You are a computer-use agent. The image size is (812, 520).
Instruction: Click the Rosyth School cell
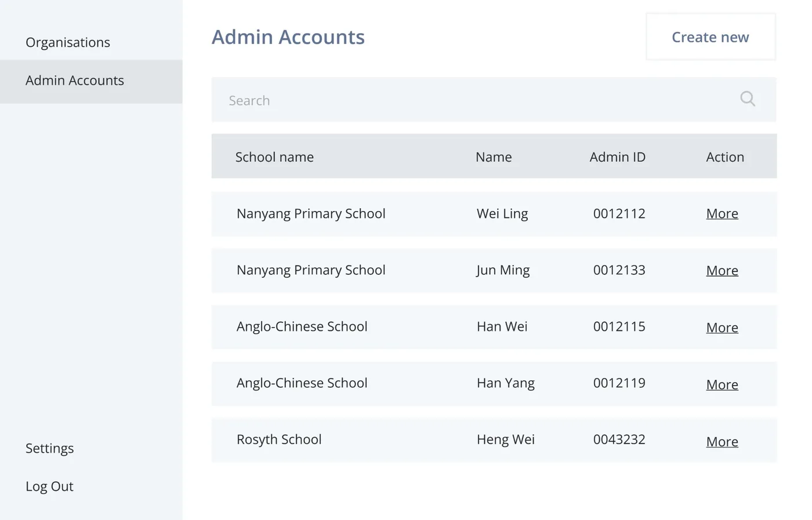pos(279,440)
